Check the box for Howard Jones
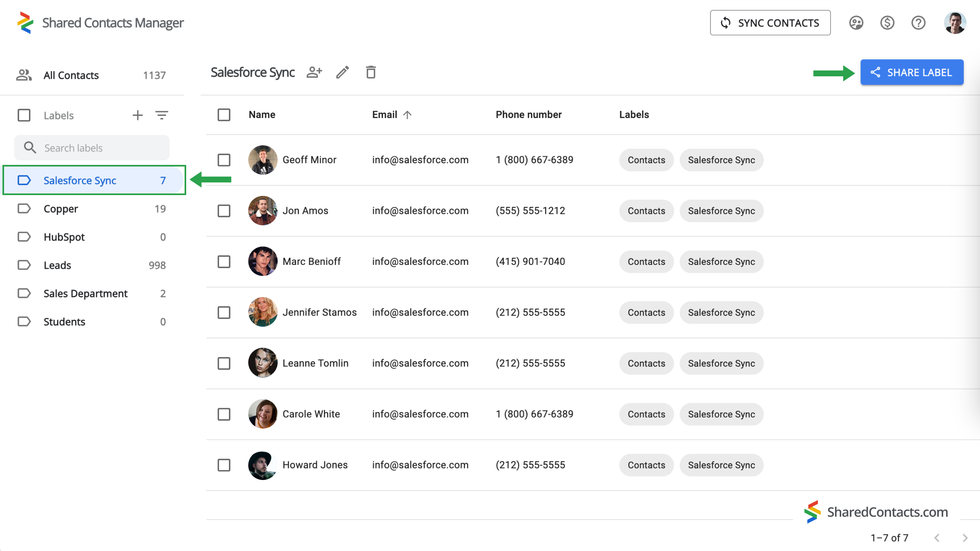The height and width of the screenshot is (551, 980). pos(224,465)
